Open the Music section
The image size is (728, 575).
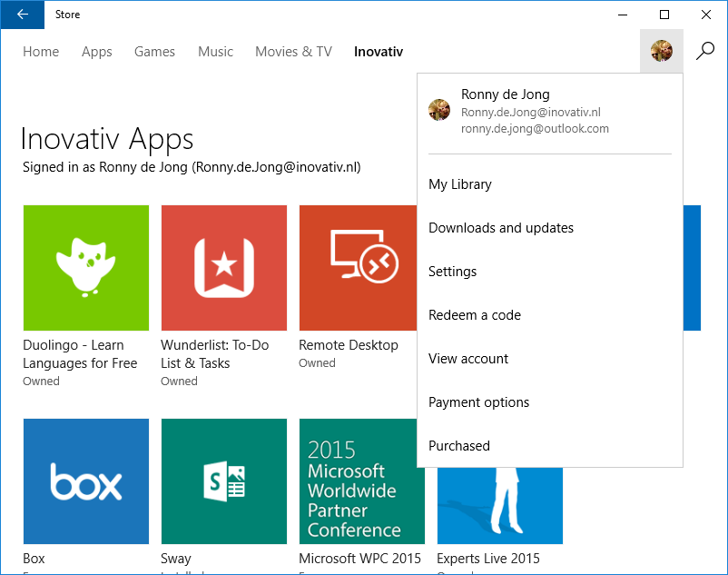point(215,52)
